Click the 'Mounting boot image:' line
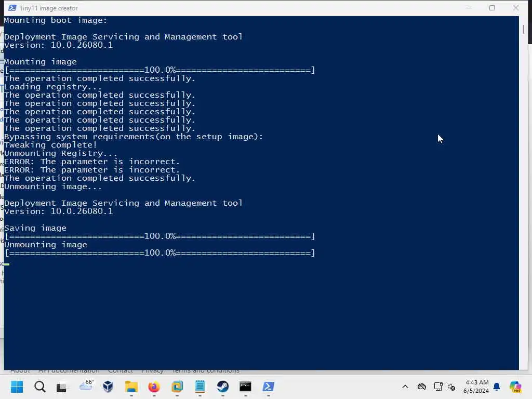Screen dimensions: 532x399 click(55, 20)
